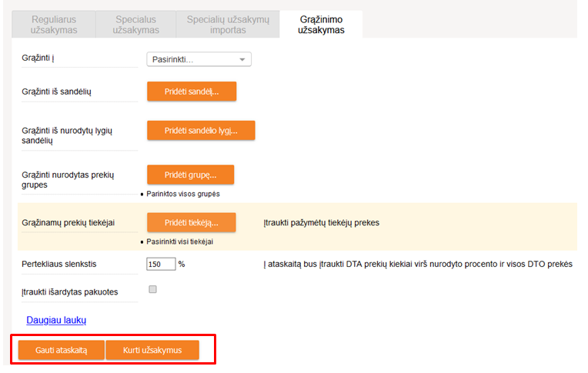Click the Grąžinamų prekių tiekėjai label
The width and height of the screenshot is (588, 373).
(x=68, y=223)
